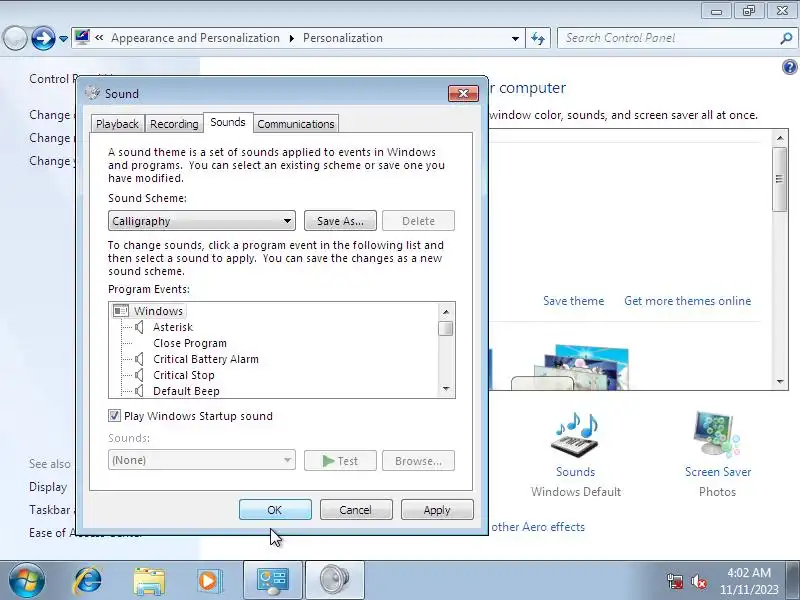
Task: Switch to the Communications tab
Action: coord(296,124)
